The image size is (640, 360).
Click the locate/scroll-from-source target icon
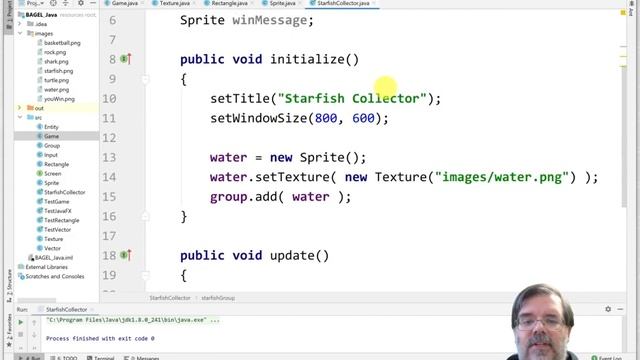53,3
